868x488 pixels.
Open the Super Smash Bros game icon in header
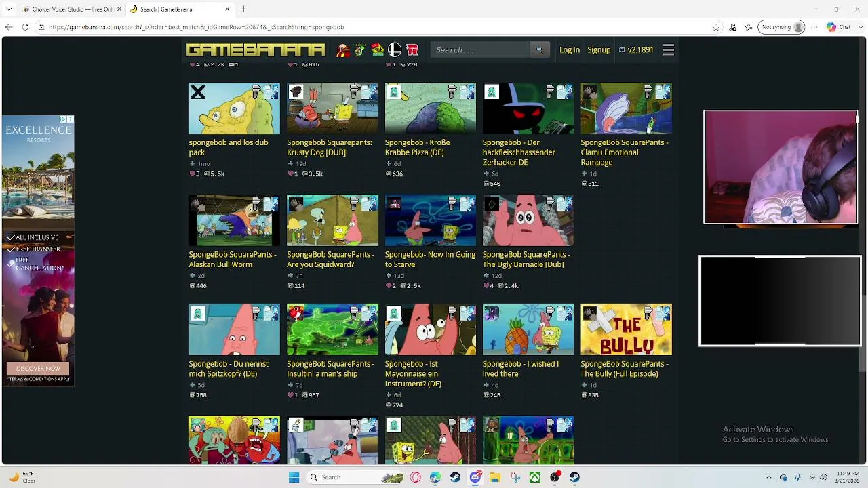click(x=395, y=49)
